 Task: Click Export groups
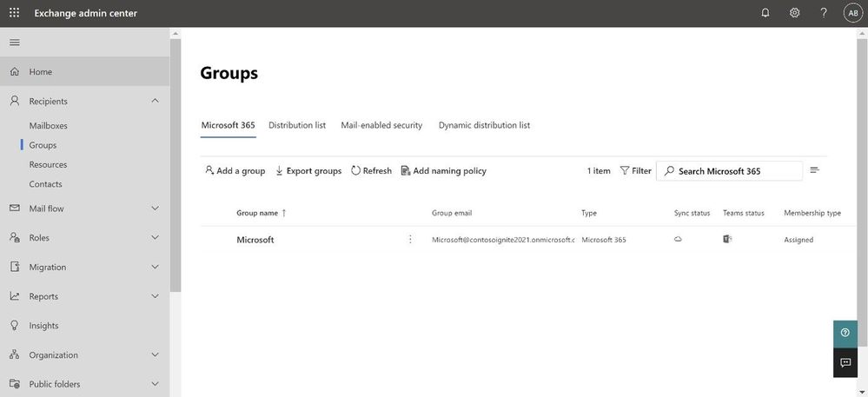coord(308,170)
